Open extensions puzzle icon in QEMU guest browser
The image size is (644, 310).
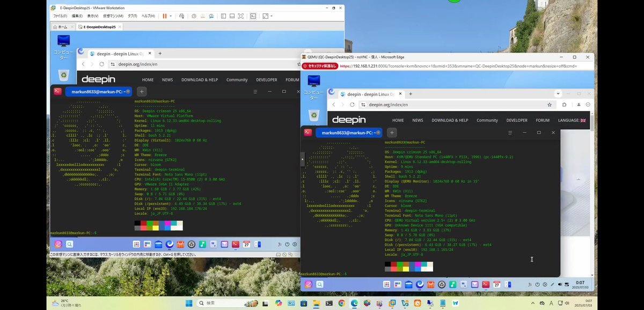pos(565,105)
